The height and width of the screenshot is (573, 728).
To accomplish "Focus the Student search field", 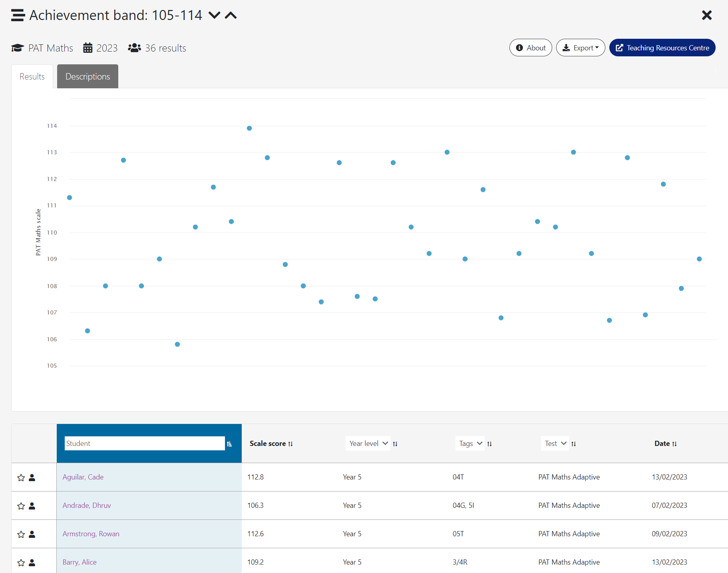I will [145, 444].
